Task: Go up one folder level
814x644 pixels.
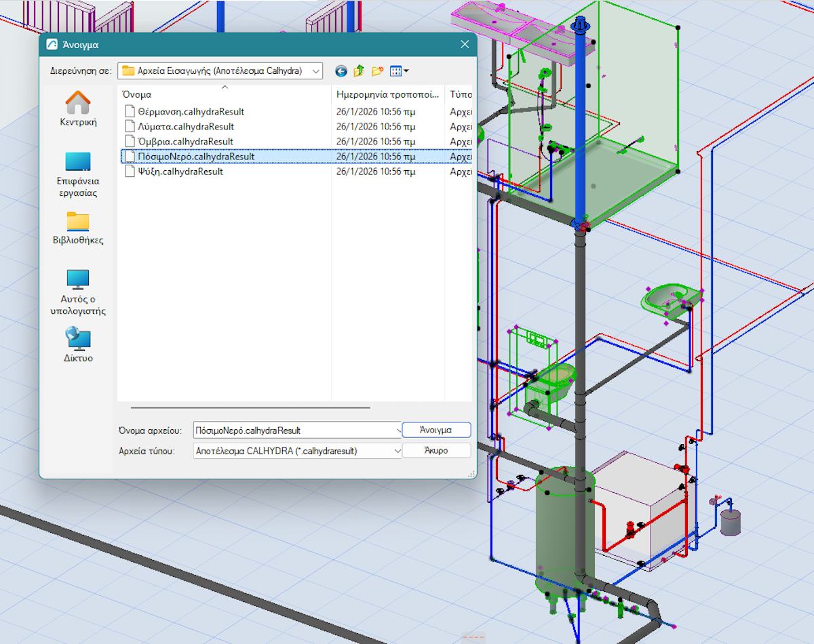Action: click(x=359, y=71)
